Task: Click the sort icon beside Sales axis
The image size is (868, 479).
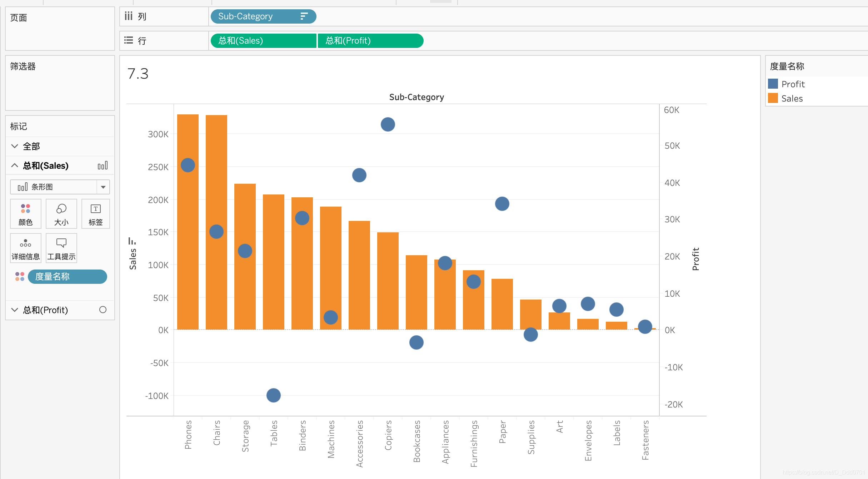Action: point(132,241)
